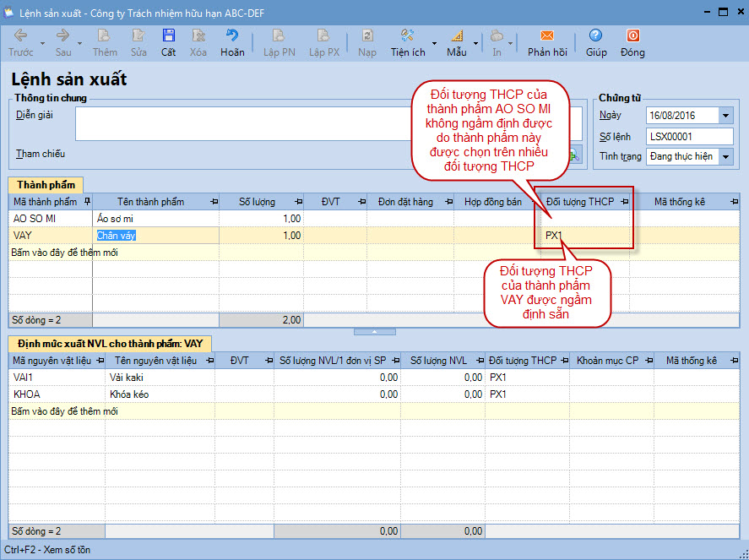Add new product row in Thành phẩm grid

373,253
